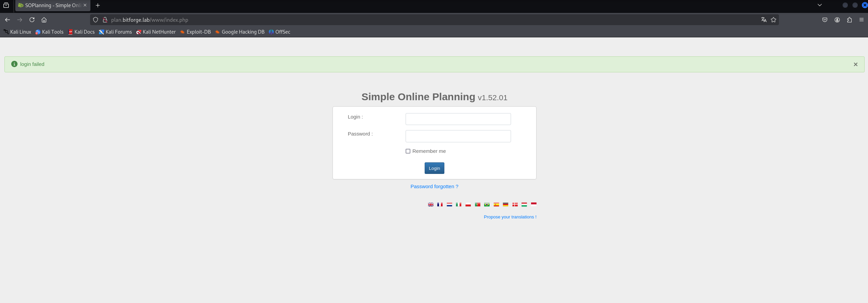Choose the Portugal flag language
The width and height of the screenshot is (868, 303).
(x=477, y=204)
